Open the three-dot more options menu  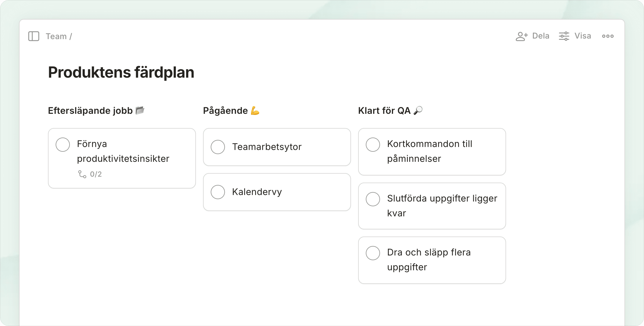coord(608,36)
